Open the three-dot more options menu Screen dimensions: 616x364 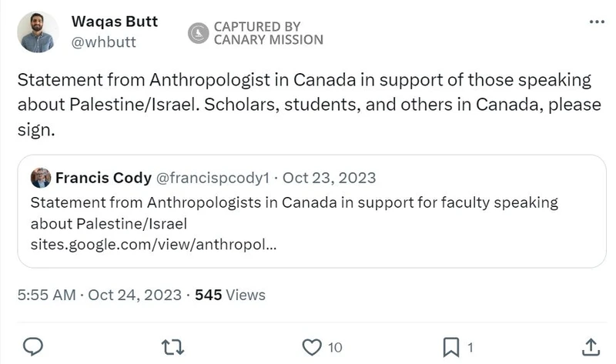(x=597, y=22)
